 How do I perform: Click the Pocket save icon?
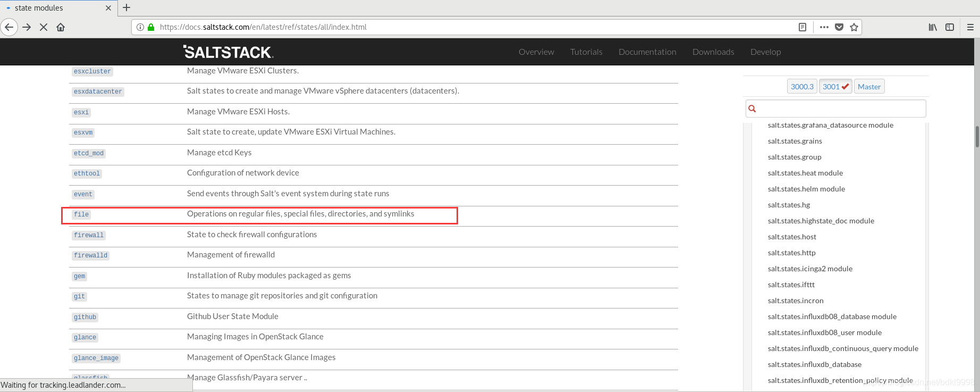839,27
